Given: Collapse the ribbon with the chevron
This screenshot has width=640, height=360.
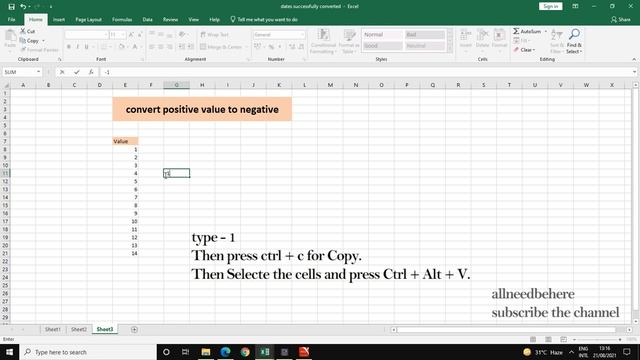Looking at the screenshot, I should tap(634, 60).
